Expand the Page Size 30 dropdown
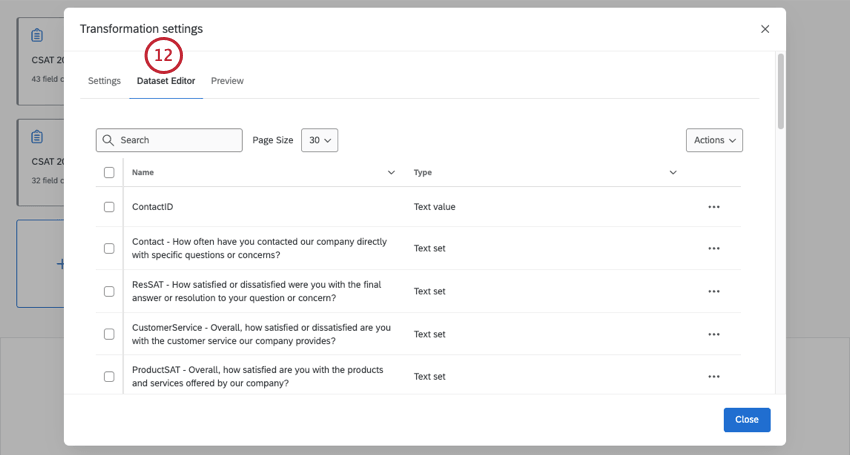The height and width of the screenshot is (455, 850). pos(320,141)
